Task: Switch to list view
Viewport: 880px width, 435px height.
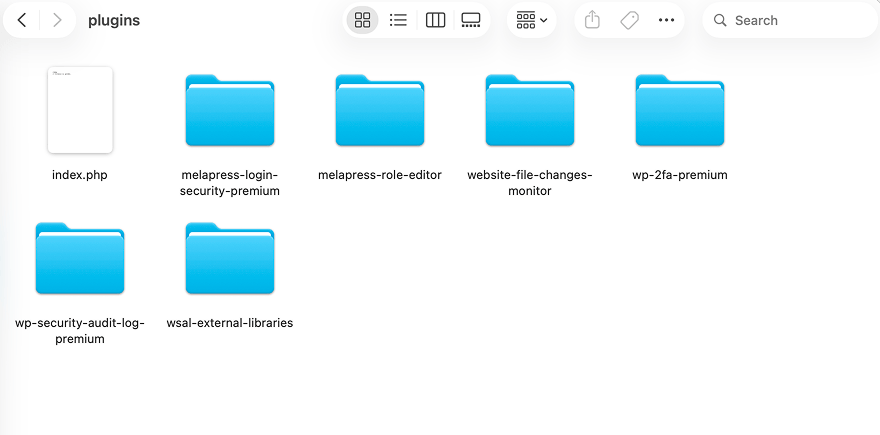Action: tap(398, 21)
